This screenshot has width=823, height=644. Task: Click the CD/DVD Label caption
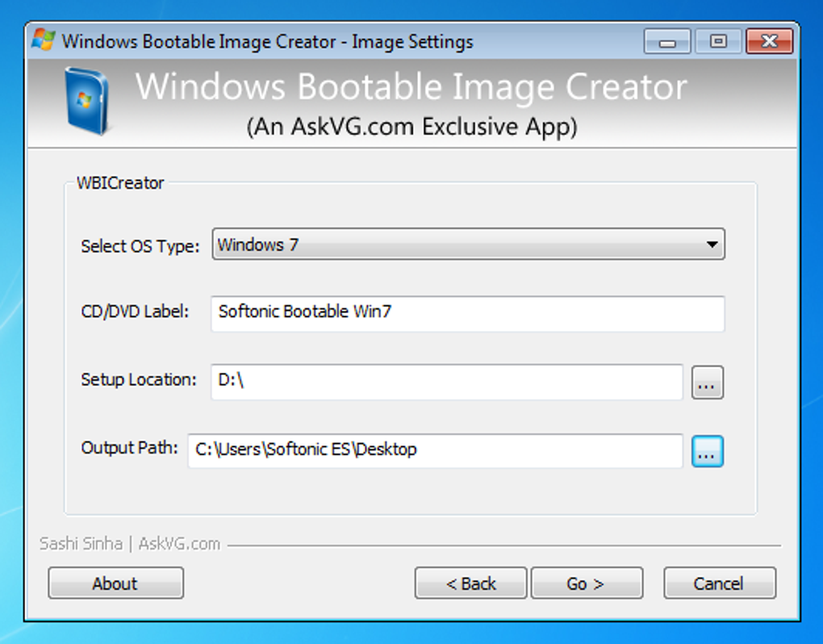pyautogui.click(x=135, y=312)
